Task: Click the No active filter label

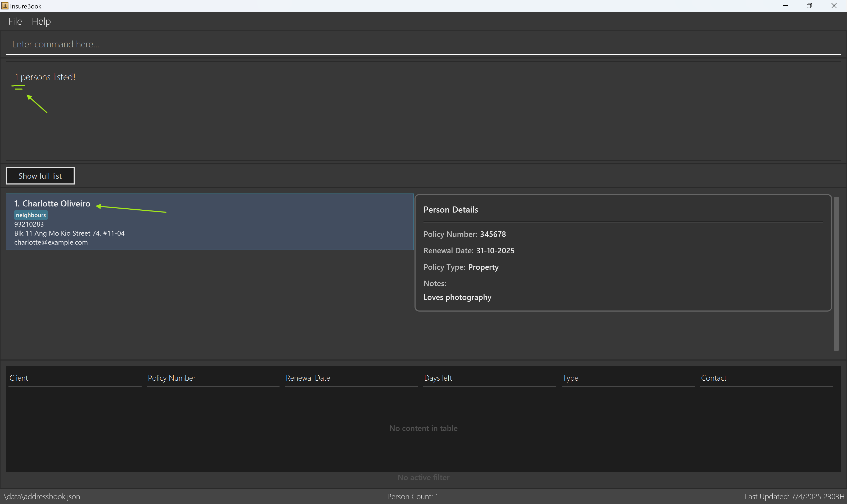Action: pos(423,478)
